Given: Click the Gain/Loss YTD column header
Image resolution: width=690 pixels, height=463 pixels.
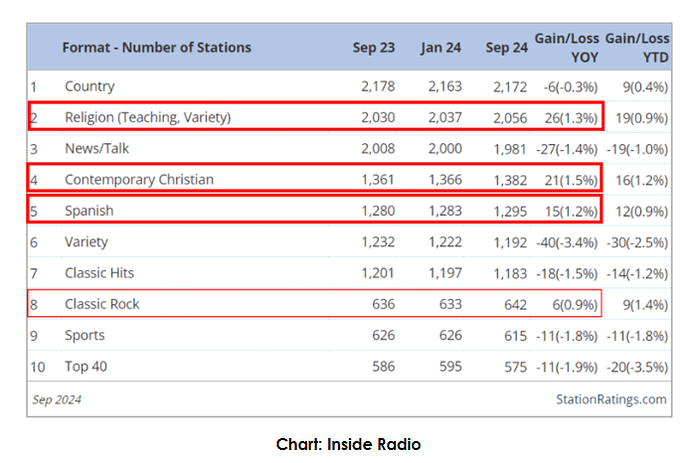Looking at the screenshot, I should [x=636, y=47].
